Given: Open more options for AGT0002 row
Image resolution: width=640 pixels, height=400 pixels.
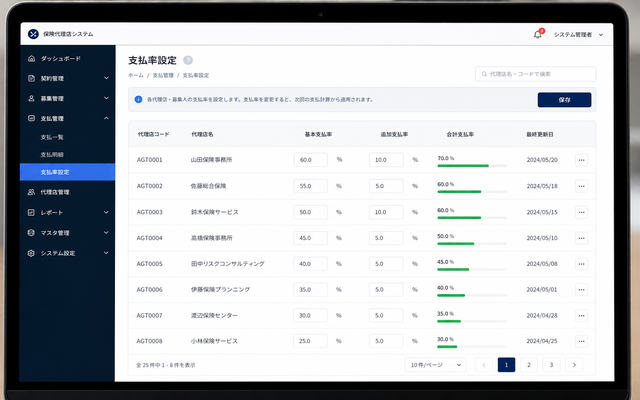Looking at the screenshot, I should coord(581,186).
